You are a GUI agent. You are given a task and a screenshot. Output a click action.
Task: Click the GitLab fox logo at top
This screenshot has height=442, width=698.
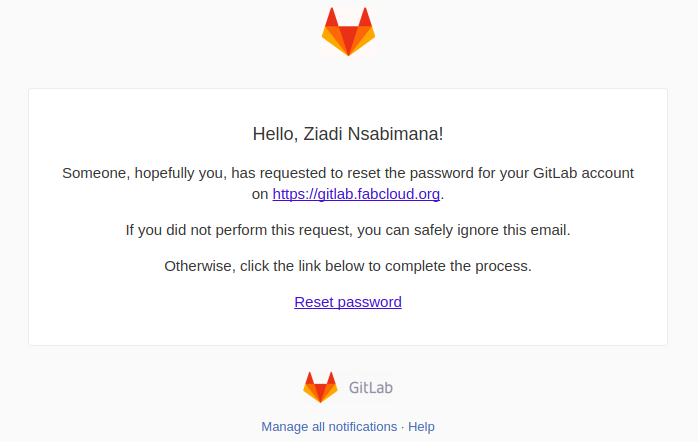point(348,31)
